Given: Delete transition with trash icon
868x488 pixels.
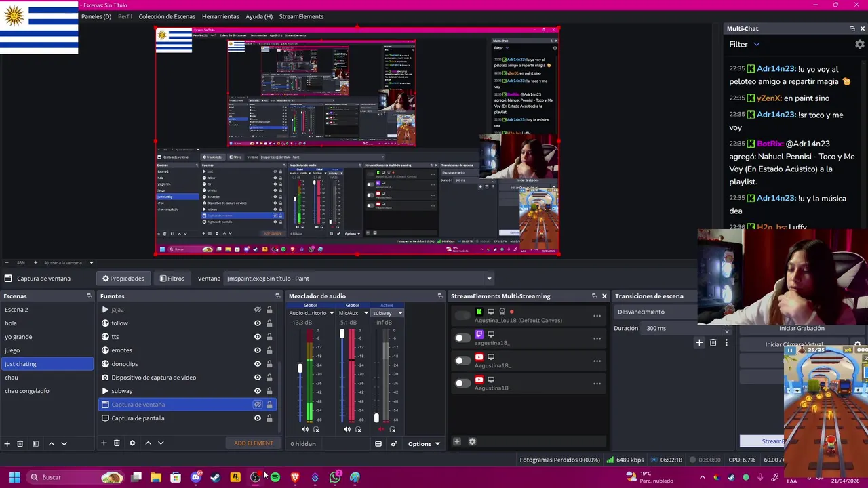Looking at the screenshot, I should pyautogui.click(x=713, y=343).
